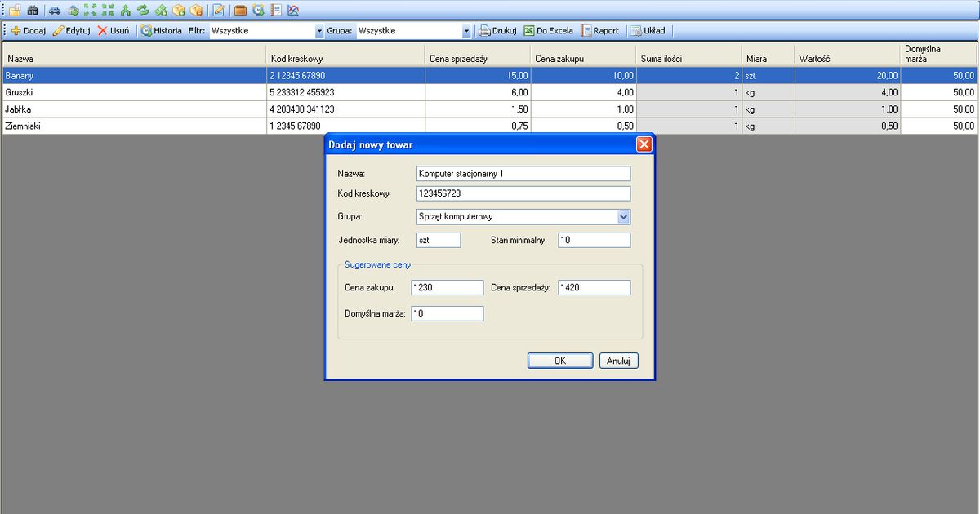Click the expand arrows outward icon
The width and height of the screenshot is (980, 514).
91,11
